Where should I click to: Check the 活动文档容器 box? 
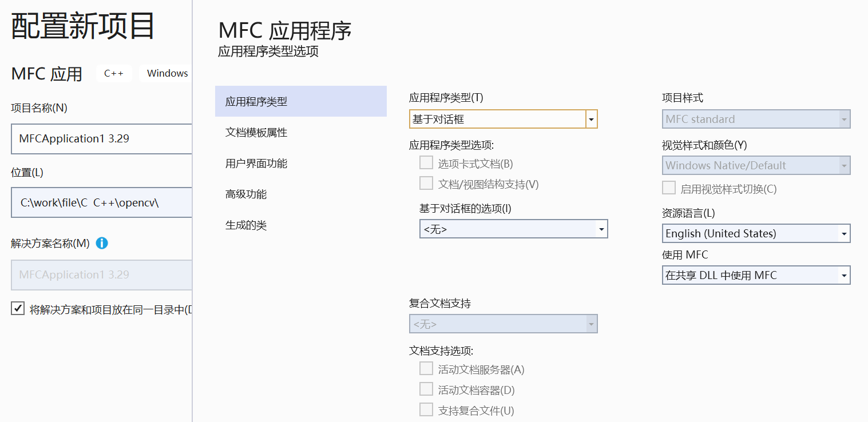(x=426, y=389)
